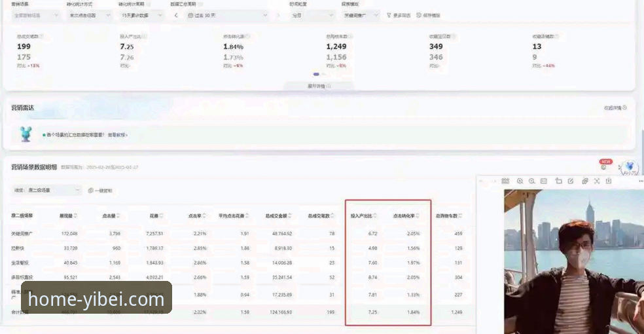This screenshot has width=644, height=334.
Task: Click the 48,764.92 transaction amount cell
Action: (x=281, y=233)
